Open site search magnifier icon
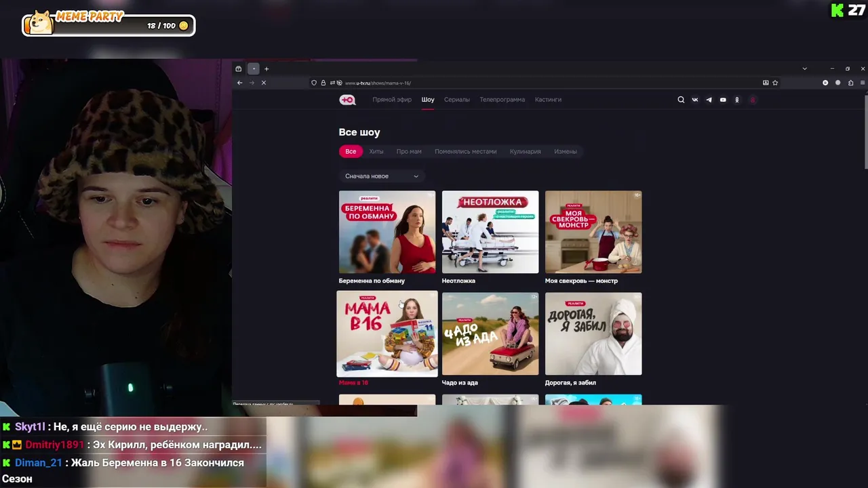This screenshot has height=488, width=868. point(681,100)
